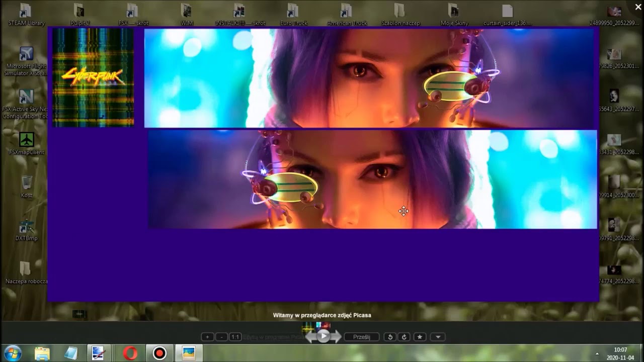Open File Explorer from the taskbar
This screenshot has height=362, width=644.
42,353
